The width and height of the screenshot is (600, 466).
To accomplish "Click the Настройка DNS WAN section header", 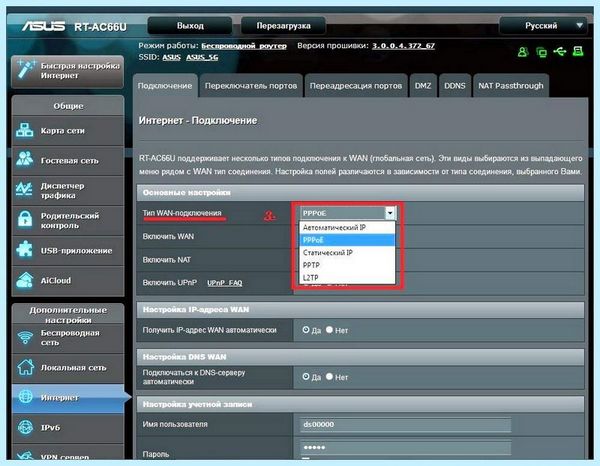I will tap(360, 357).
